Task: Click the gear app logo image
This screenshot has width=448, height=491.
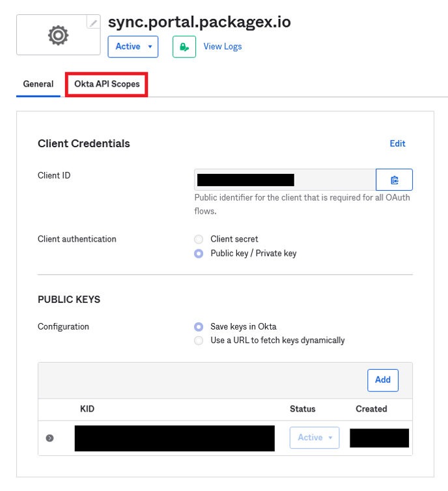Action: [58, 35]
